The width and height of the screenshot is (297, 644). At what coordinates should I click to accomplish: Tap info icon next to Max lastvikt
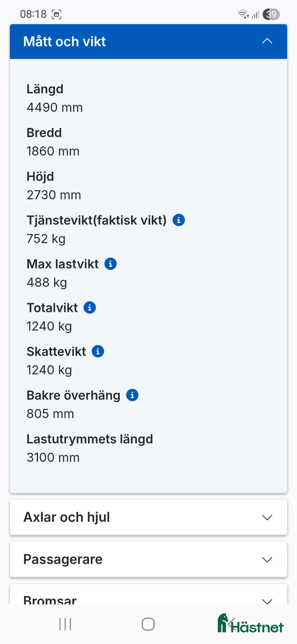(111, 264)
